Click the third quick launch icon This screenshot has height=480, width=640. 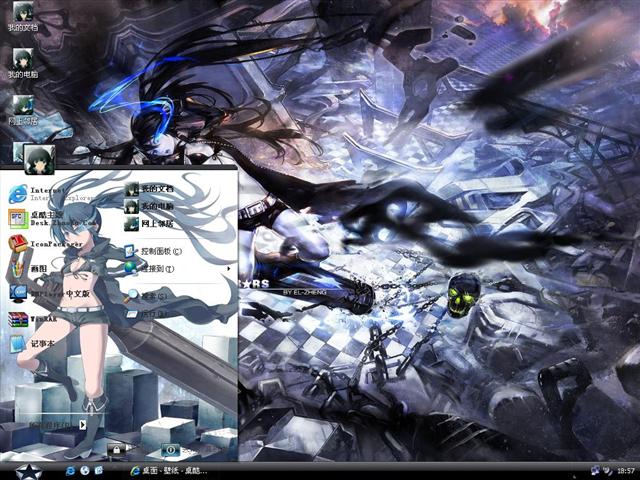tap(99, 471)
